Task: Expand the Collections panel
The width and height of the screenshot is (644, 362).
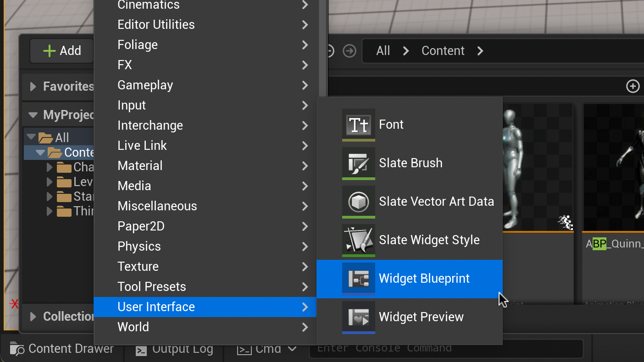Action: click(x=33, y=317)
